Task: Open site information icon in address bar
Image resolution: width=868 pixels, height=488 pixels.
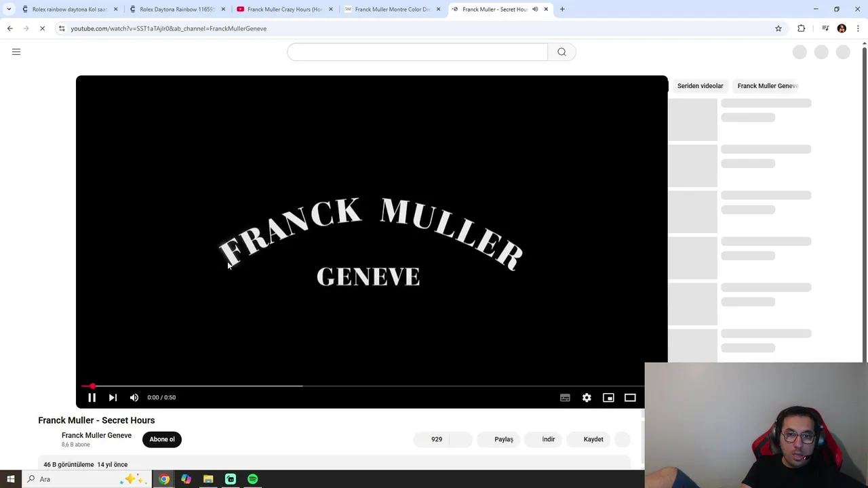Action: coord(62,28)
